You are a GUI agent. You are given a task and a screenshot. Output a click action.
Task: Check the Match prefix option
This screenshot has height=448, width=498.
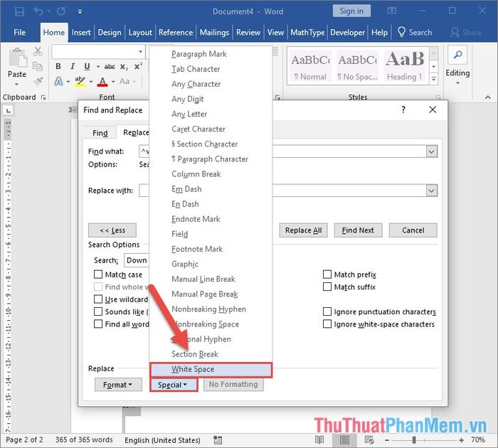[x=327, y=274]
